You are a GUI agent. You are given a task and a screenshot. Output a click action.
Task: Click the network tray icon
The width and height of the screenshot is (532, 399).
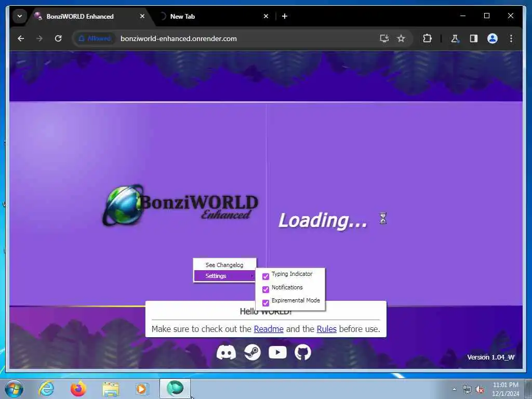point(467,390)
